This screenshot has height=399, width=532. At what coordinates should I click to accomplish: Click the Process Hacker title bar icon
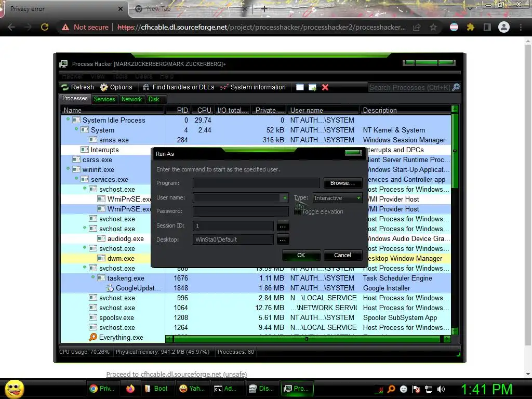tap(63, 64)
